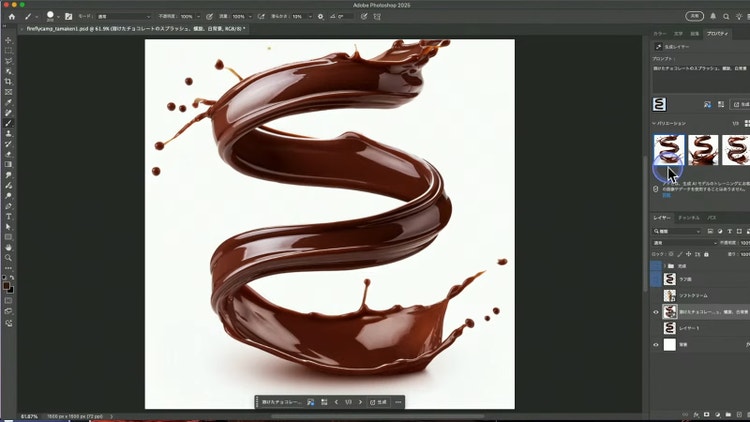Create new group folder icon
This screenshot has width=750, height=422.
point(728,415)
